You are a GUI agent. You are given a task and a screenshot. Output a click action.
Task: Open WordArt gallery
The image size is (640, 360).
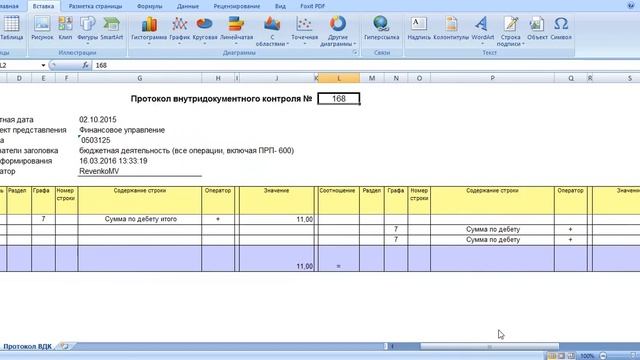coord(482,29)
